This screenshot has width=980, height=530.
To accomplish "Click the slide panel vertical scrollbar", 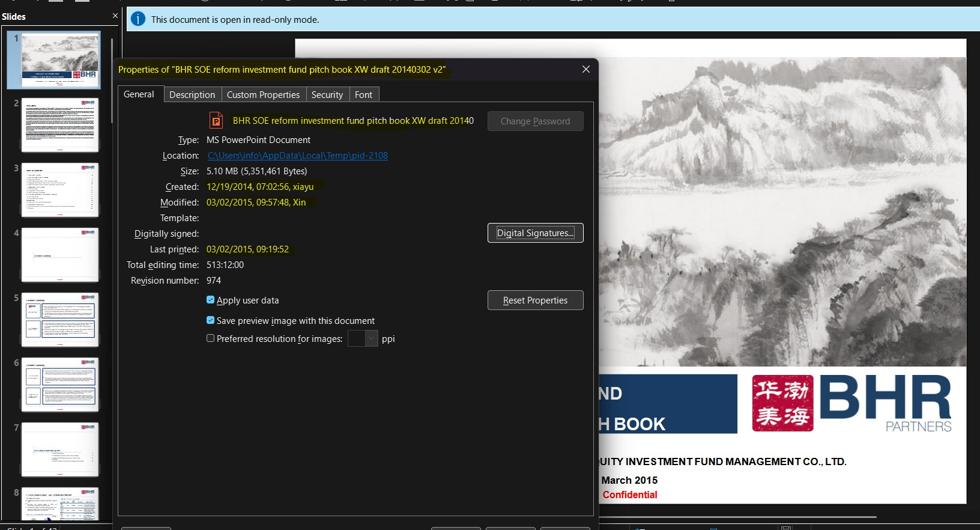I will (x=112, y=81).
